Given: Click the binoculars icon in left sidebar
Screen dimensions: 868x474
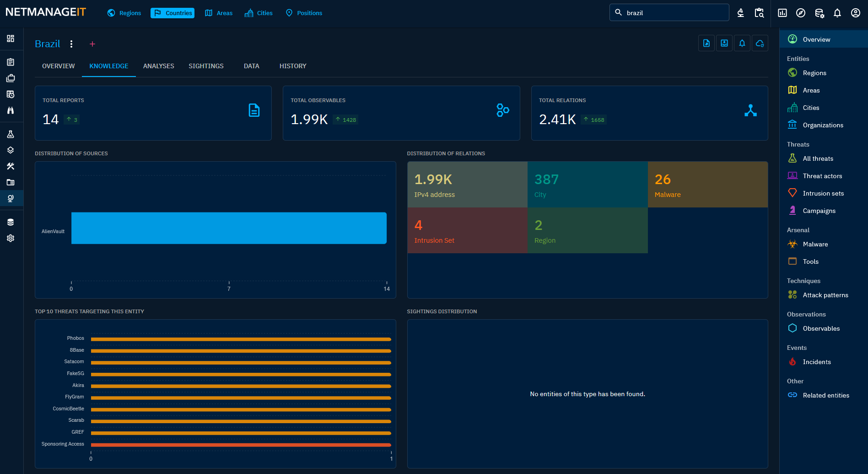Looking at the screenshot, I should (x=11, y=110).
